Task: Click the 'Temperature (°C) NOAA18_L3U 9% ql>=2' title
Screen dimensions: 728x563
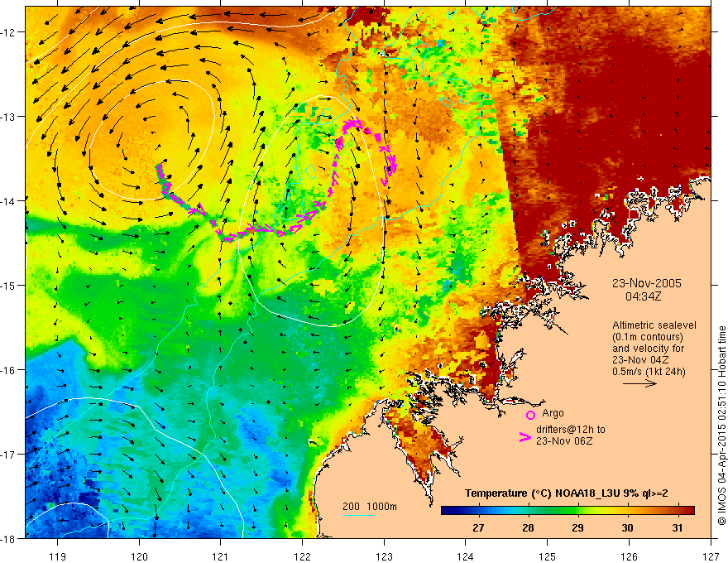Action: [567, 493]
